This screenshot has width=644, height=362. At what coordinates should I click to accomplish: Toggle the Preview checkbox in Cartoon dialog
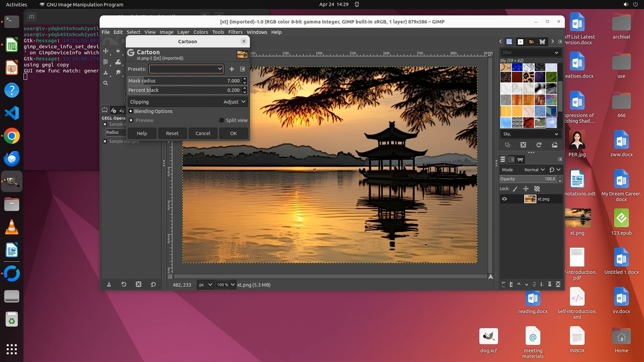point(131,120)
